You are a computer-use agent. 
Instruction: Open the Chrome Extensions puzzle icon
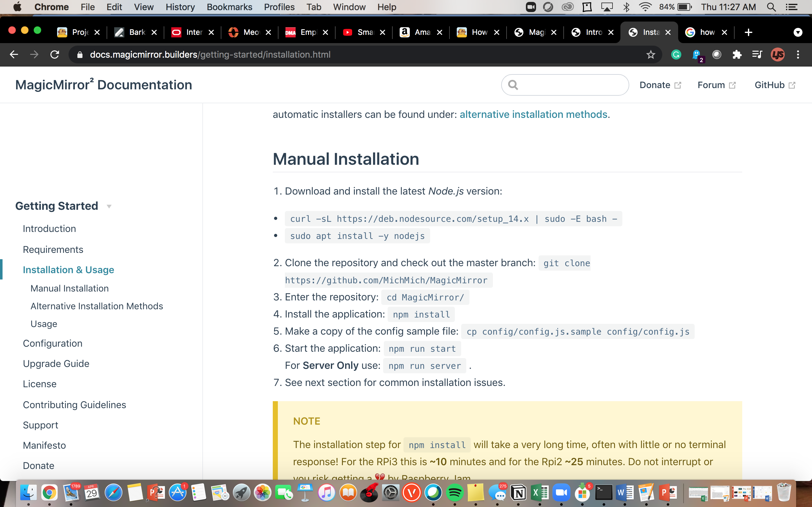click(x=737, y=54)
